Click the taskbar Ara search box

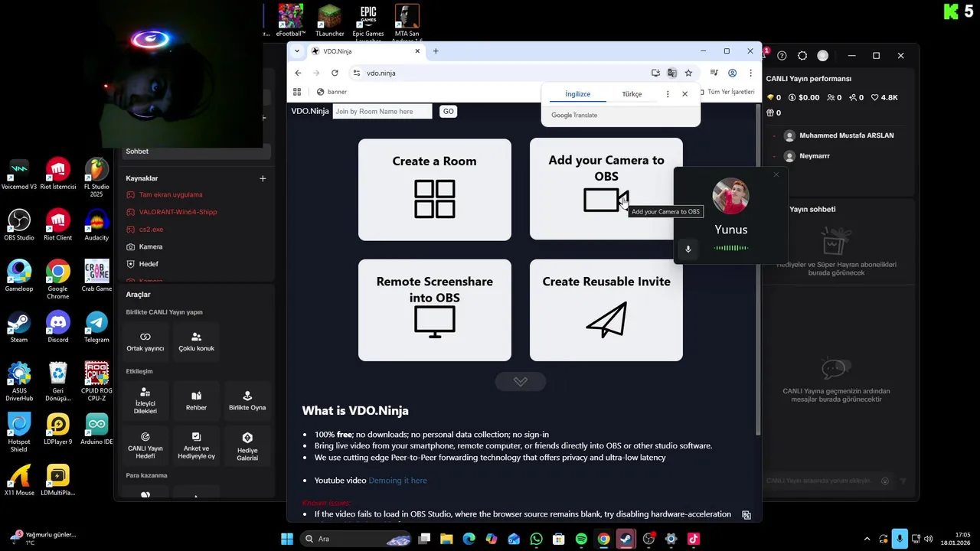356,539
